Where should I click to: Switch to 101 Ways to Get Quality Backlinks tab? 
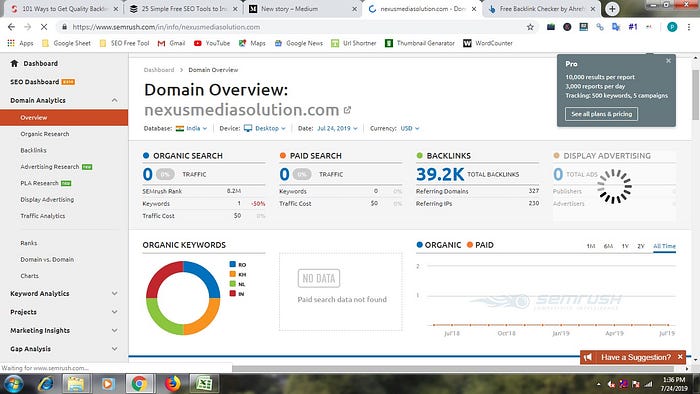pos(64,9)
